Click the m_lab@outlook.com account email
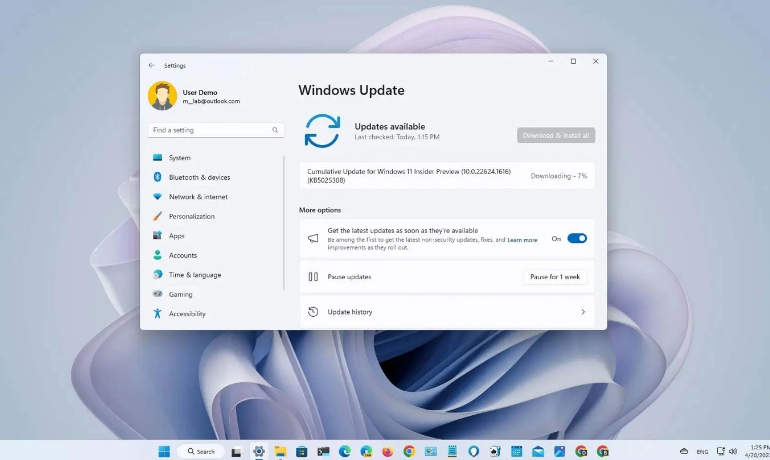 tap(211, 101)
